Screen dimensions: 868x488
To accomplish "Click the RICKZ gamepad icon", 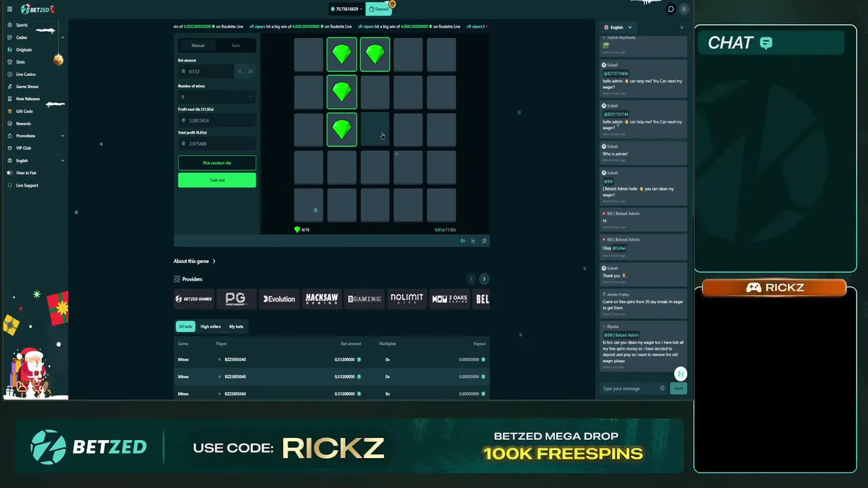I will [753, 288].
